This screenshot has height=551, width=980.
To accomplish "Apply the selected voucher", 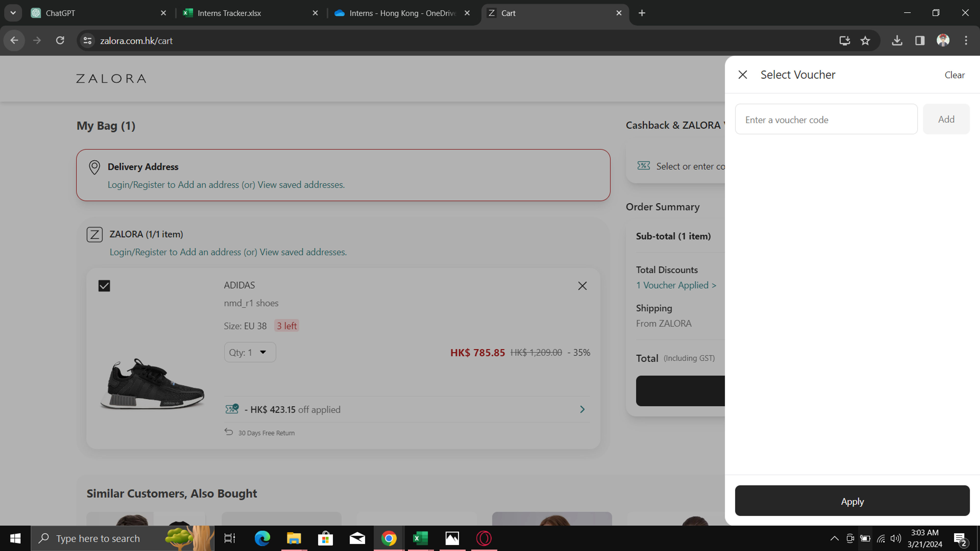I will 852,501.
